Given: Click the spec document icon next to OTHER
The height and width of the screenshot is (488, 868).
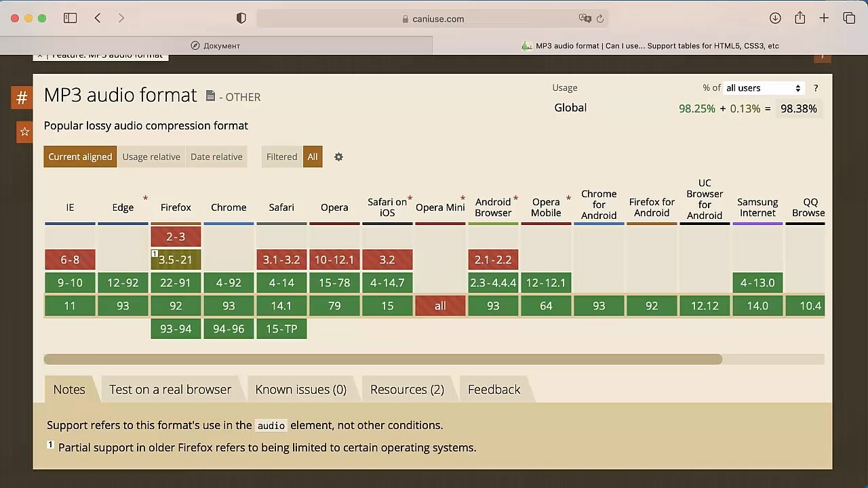Looking at the screenshot, I should (210, 96).
